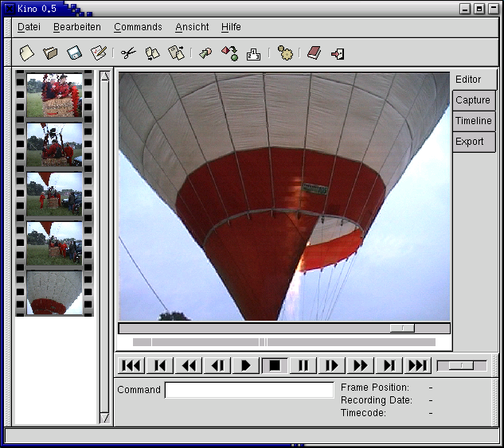Pause the video playback
504x448 pixels.
[303, 365]
